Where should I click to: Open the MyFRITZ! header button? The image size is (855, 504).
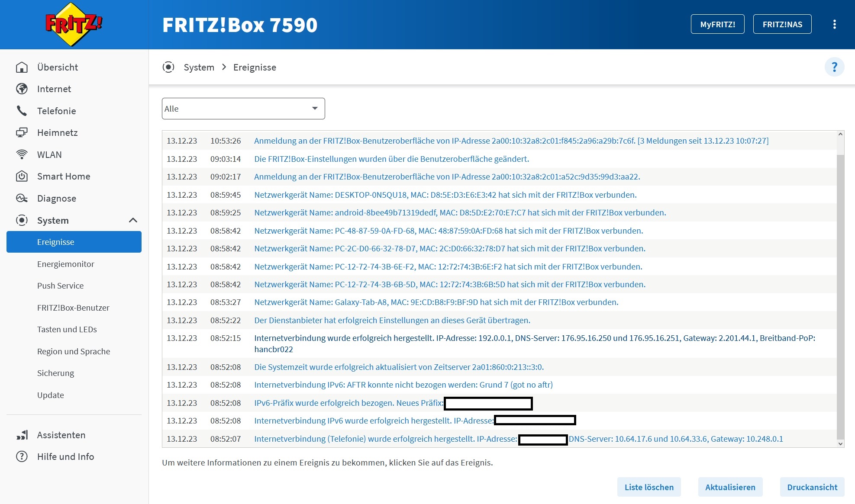tap(717, 24)
